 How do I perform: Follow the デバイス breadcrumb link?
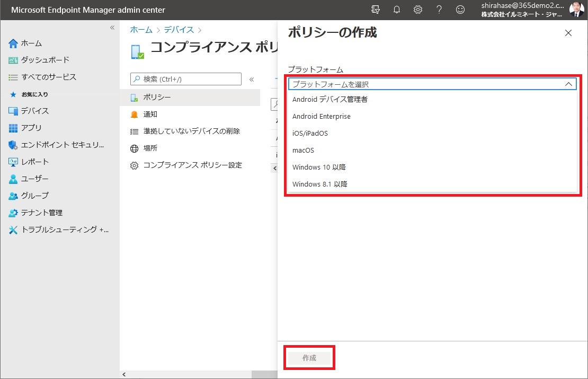[x=179, y=30]
